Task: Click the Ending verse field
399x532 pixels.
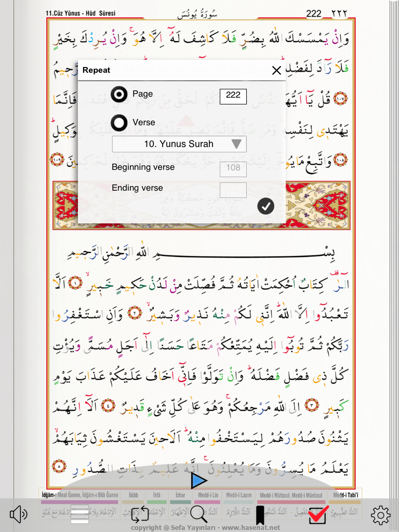Action: pyautogui.click(x=233, y=190)
